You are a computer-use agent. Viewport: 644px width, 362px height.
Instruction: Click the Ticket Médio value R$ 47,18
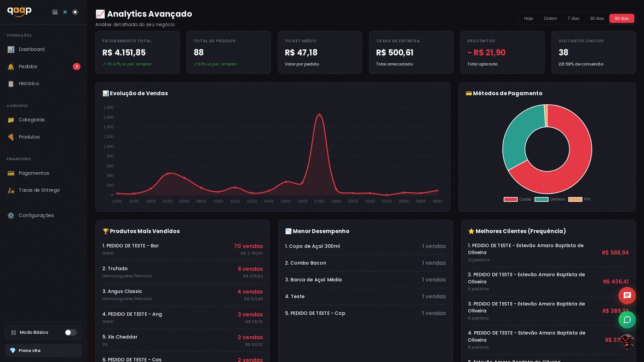pyautogui.click(x=301, y=53)
